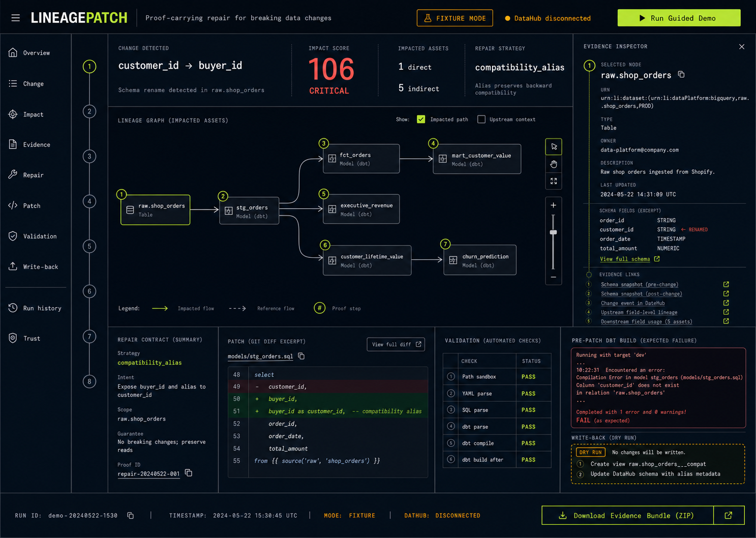The image size is (756, 538).
Task: Open Schema snapshot (post-change) link
Action: point(641,293)
